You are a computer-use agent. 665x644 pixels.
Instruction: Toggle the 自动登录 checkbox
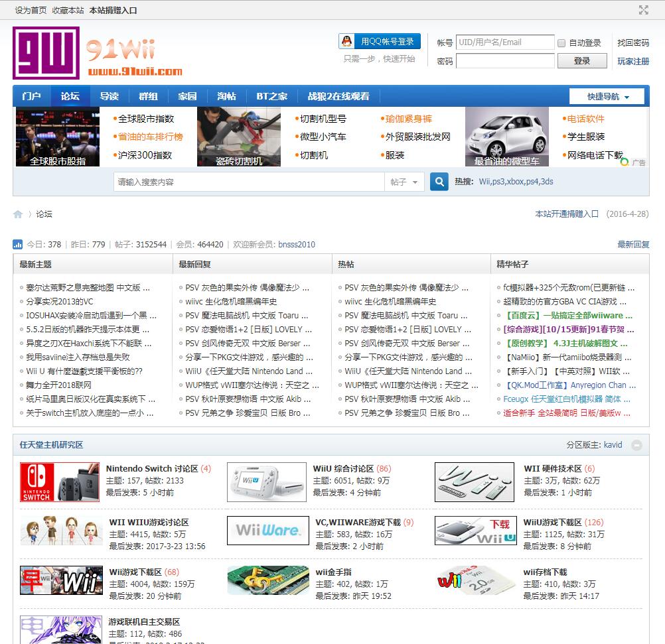click(561, 43)
